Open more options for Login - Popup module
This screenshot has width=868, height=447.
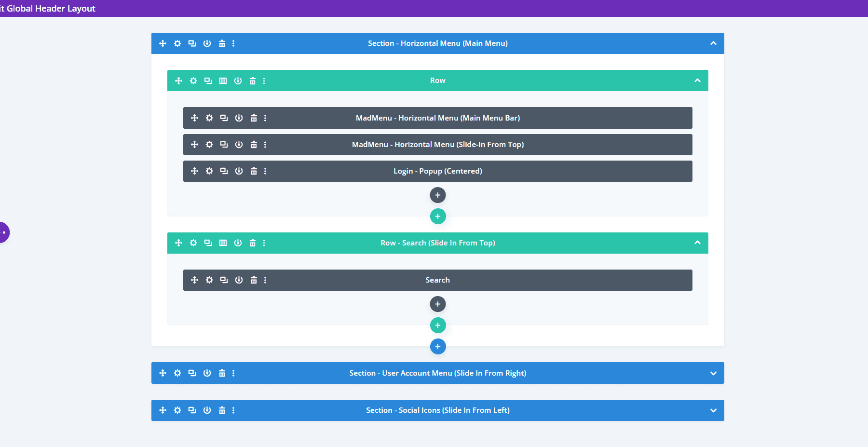265,171
